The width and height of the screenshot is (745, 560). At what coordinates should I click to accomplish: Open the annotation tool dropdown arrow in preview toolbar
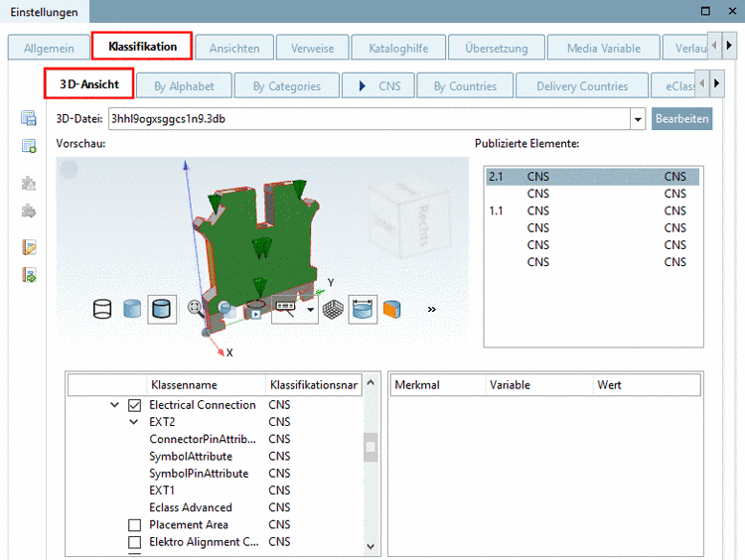310,309
